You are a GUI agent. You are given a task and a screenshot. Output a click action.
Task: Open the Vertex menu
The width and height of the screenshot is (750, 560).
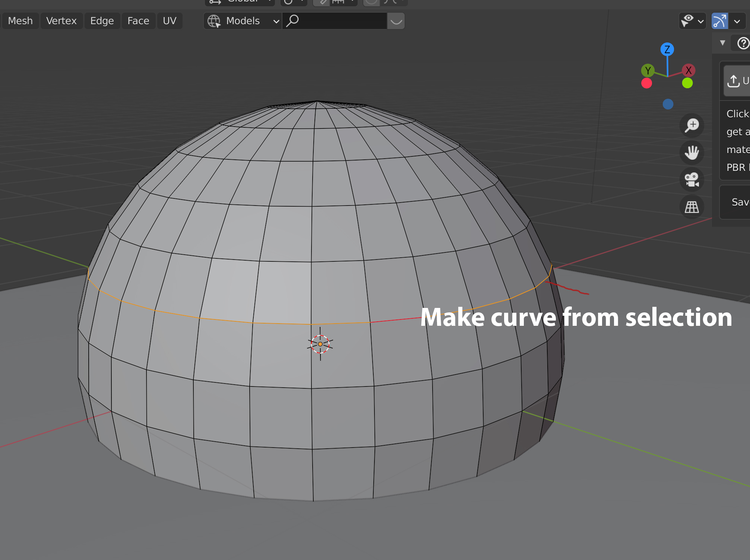[61, 21]
